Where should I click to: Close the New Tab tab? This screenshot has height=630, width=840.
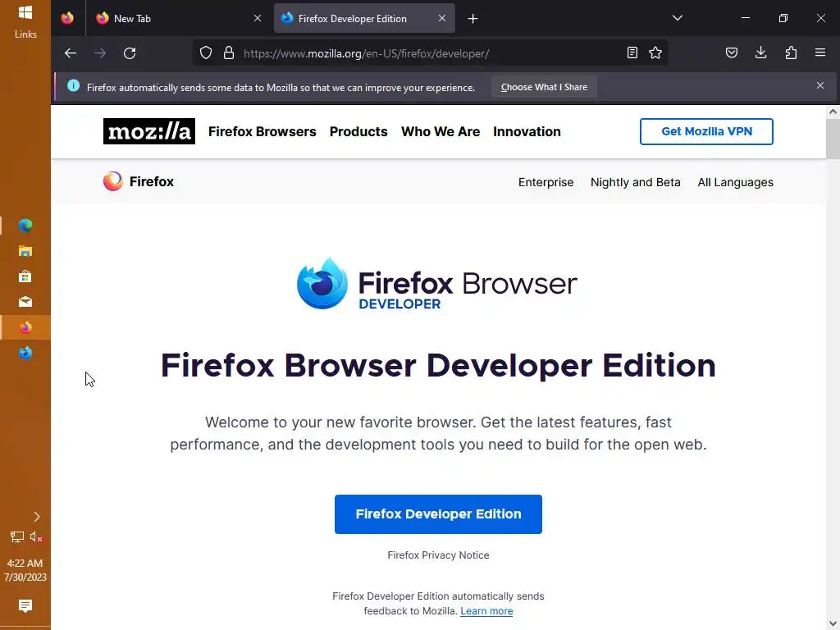click(257, 18)
